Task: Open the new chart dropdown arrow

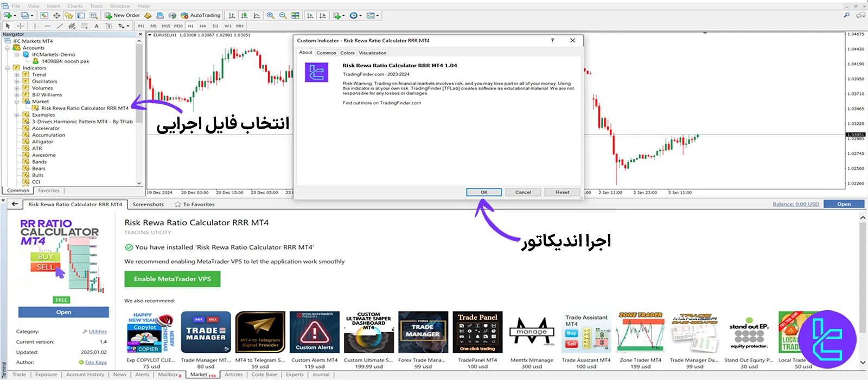Action: pyautogui.click(x=15, y=16)
